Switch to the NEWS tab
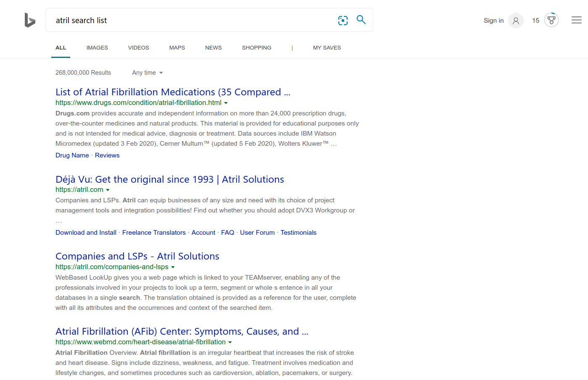Screen dimensions: 588x380 [x=214, y=48]
